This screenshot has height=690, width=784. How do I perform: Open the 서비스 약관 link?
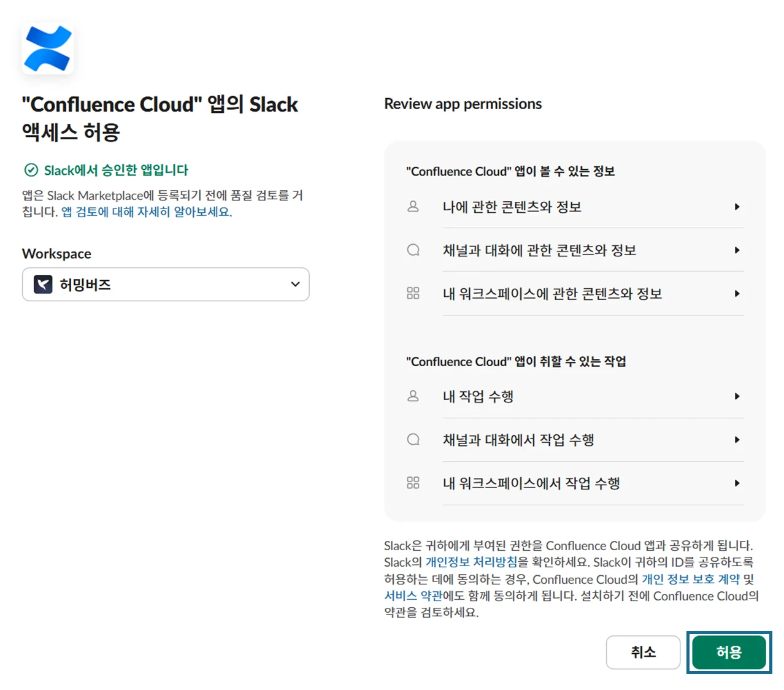point(413,596)
